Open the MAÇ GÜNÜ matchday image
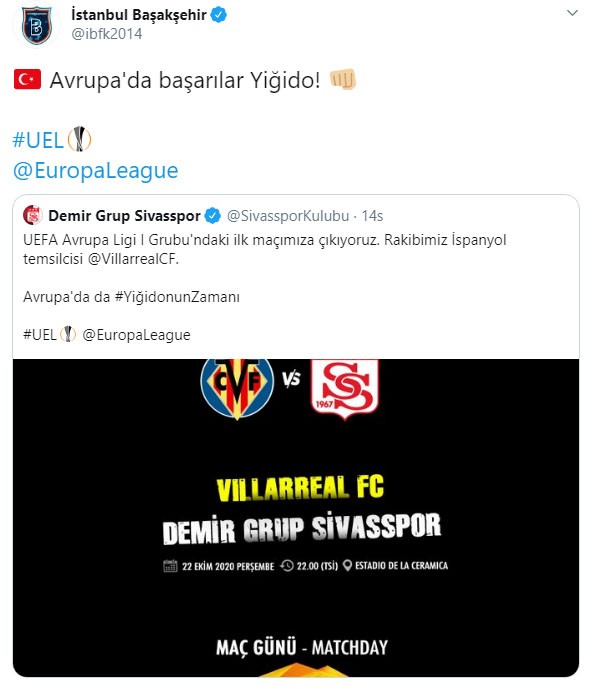Screen dimensions: 593x692 point(296,518)
